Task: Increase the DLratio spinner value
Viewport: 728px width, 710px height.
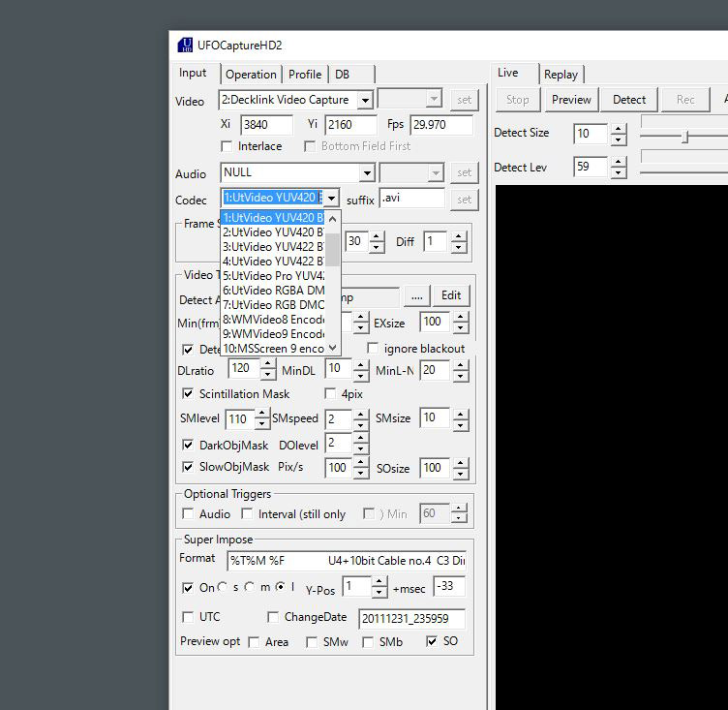Action: [x=267, y=364]
